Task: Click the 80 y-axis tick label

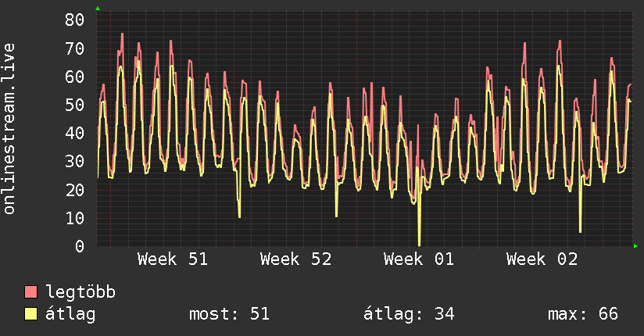Action: (74, 20)
